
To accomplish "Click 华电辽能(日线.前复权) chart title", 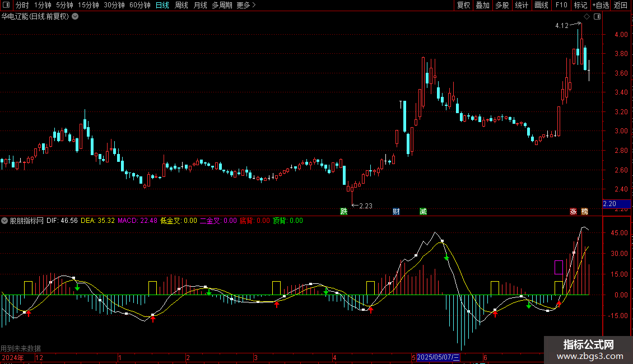I will click(35, 17).
